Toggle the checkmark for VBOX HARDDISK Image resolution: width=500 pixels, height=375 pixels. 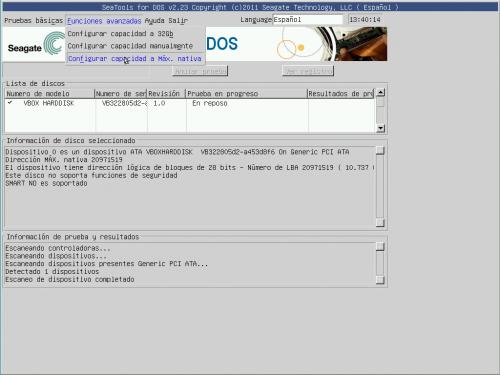point(10,103)
